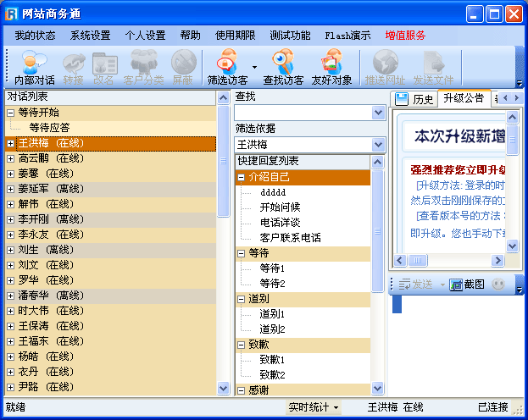Expand the 高云鹏 (在线) conversation node
The height and width of the screenshot is (420, 528).
click(11, 158)
